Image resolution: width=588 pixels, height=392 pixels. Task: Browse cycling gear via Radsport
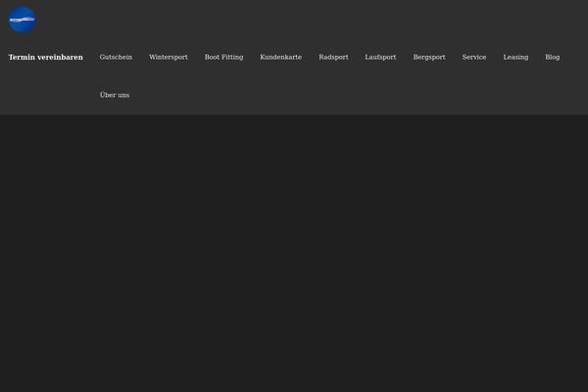[x=333, y=58]
